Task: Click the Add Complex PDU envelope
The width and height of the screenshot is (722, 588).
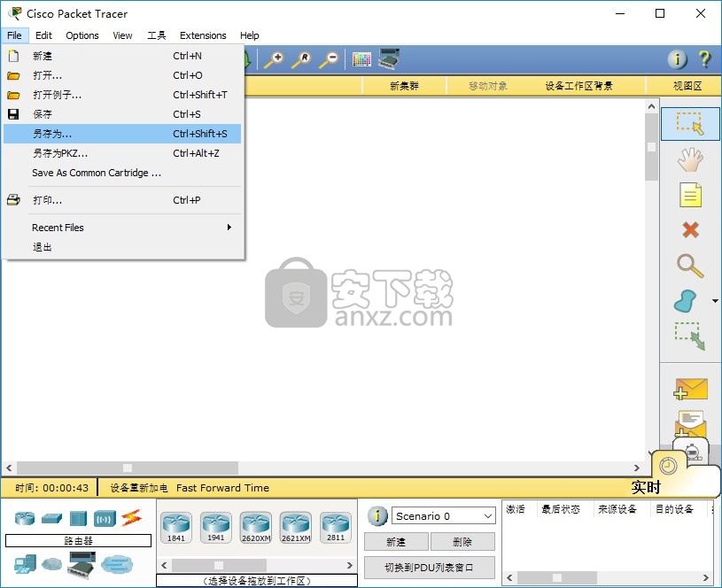Action: click(x=690, y=423)
